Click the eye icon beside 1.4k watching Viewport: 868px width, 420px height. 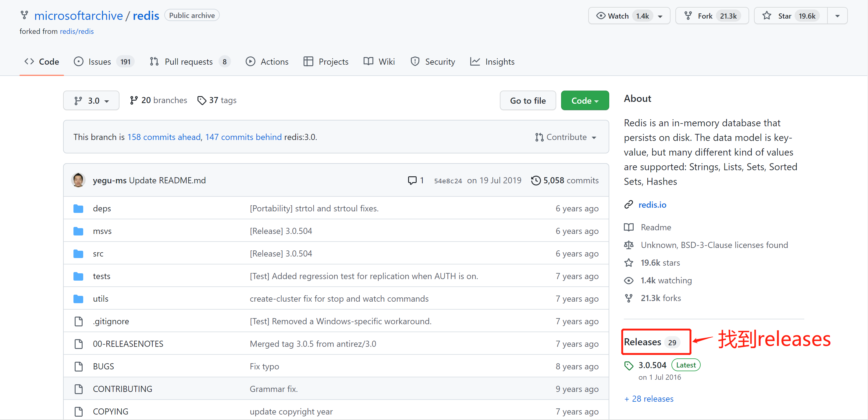[x=628, y=280]
